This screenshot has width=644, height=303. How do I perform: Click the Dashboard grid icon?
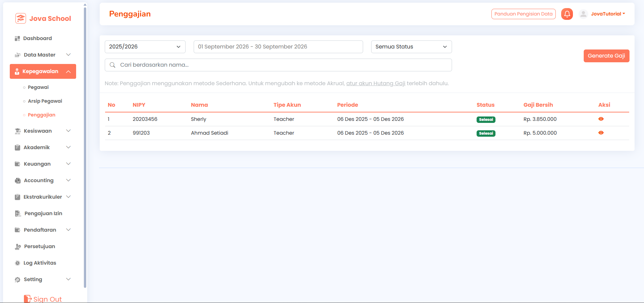[x=17, y=38]
